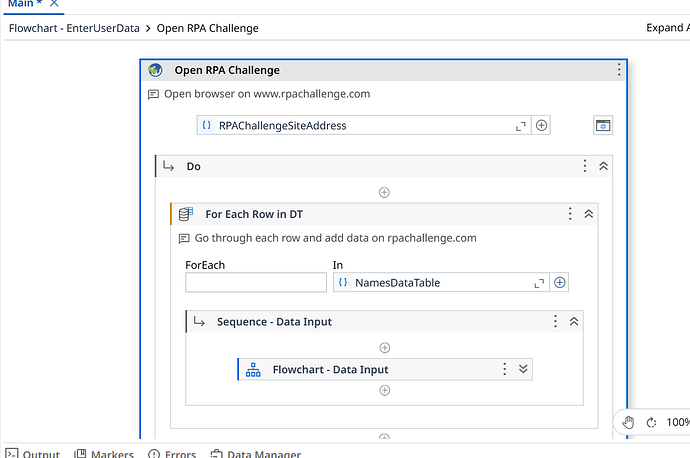Select the Open browser on www.rpachallenge.com annotation

267,94
